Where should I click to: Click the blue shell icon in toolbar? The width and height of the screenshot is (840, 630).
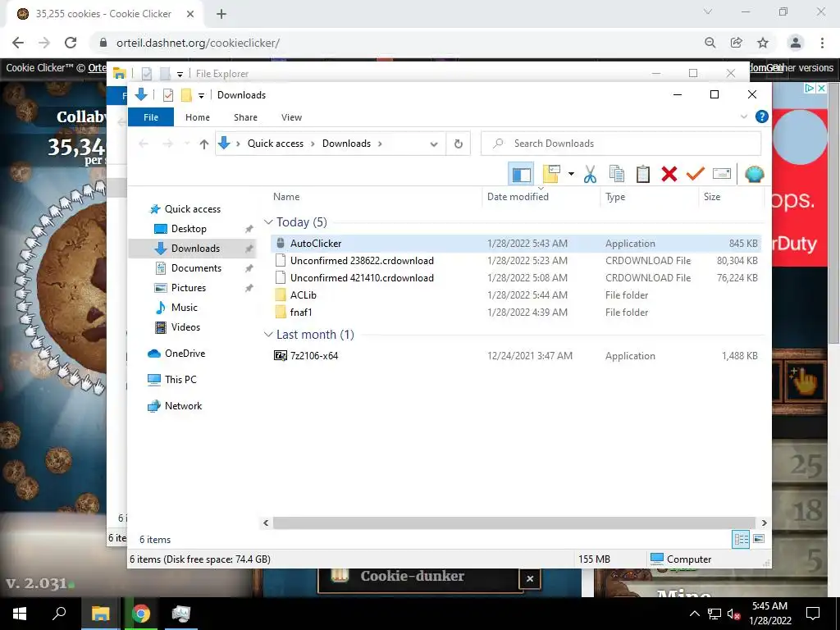[x=755, y=174]
